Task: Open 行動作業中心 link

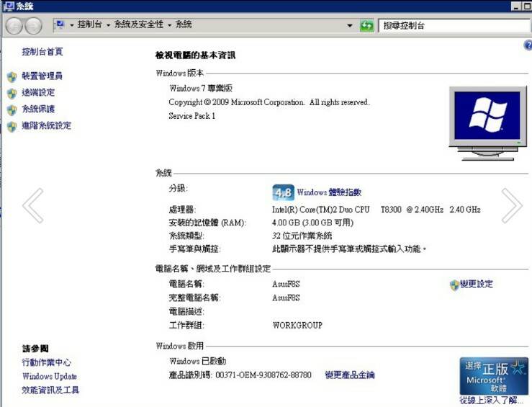Action: point(47,362)
